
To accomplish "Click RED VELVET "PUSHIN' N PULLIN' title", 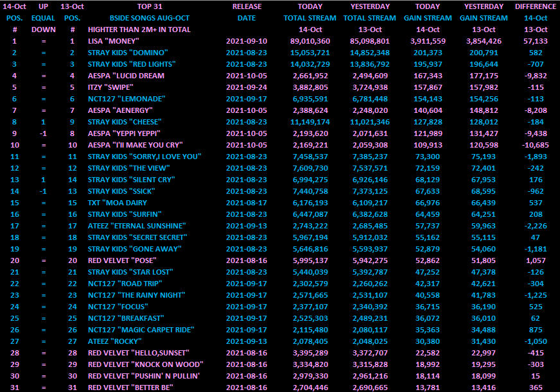I will click(x=144, y=377).
